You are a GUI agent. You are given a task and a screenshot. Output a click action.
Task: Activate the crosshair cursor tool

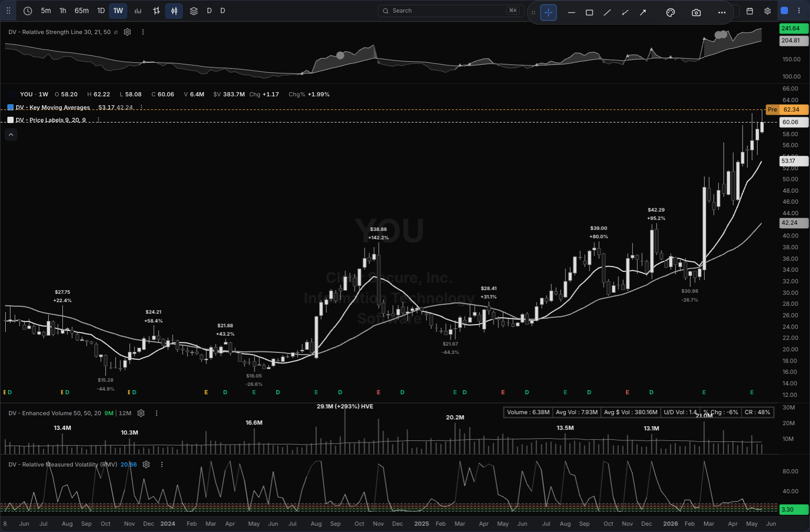(x=549, y=12)
